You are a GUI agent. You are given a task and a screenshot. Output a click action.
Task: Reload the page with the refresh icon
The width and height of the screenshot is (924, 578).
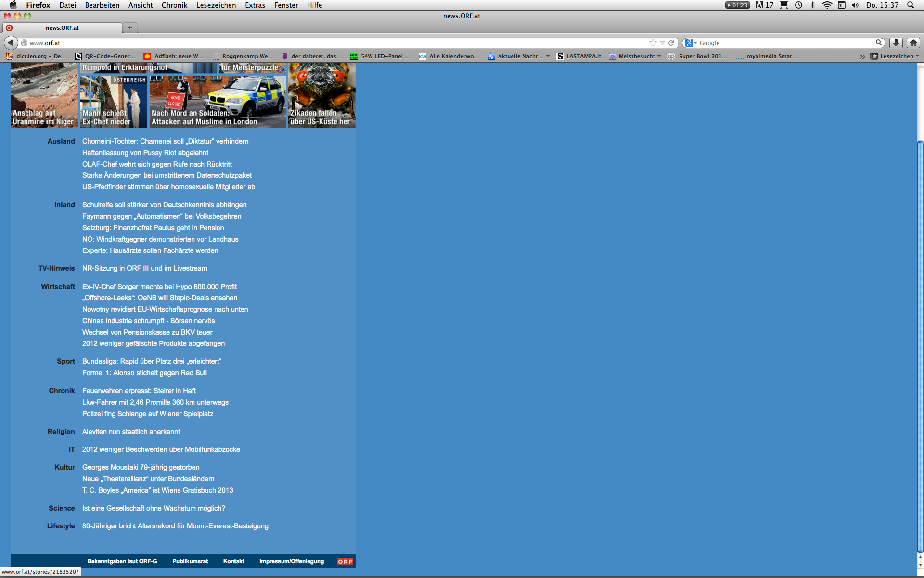[x=671, y=43]
